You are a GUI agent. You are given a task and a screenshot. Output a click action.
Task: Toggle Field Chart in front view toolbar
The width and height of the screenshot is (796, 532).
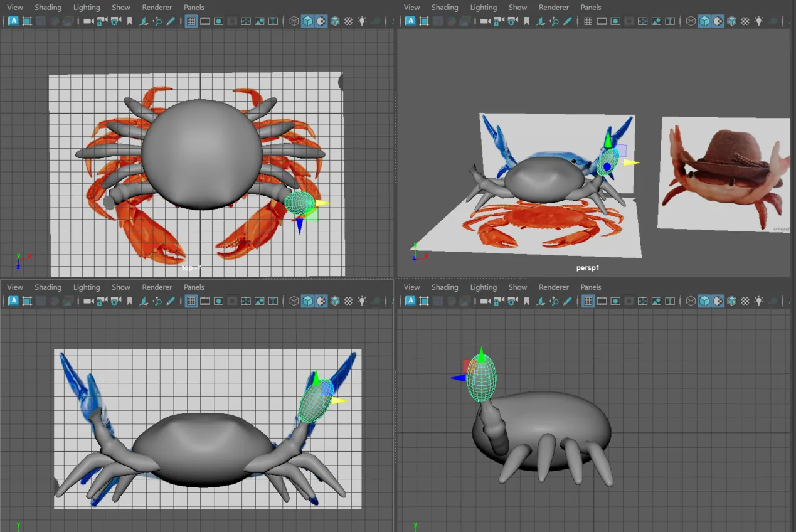click(x=246, y=301)
